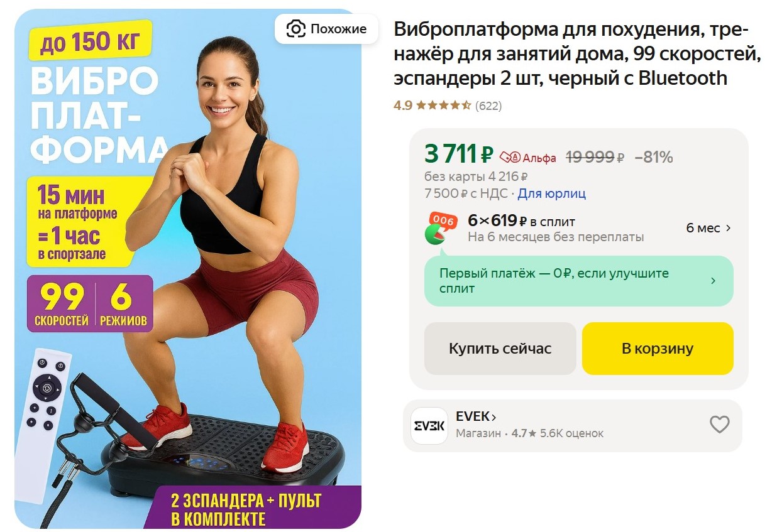Open the 6 мес split term selector
Screen dimensions: 777x532
pyautogui.click(x=708, y=228)
